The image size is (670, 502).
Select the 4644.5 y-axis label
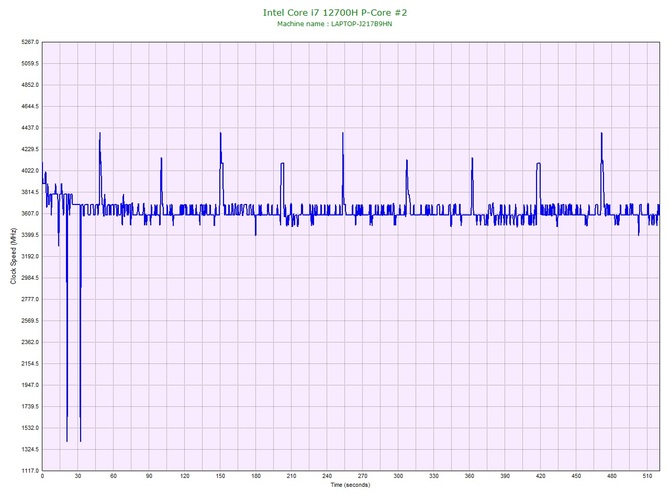[x=30, y=106]
